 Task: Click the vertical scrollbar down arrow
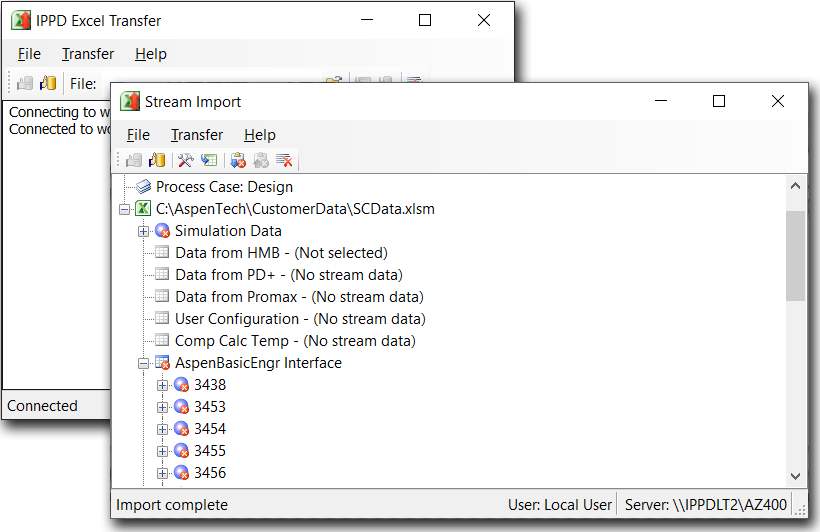point(796,477)
